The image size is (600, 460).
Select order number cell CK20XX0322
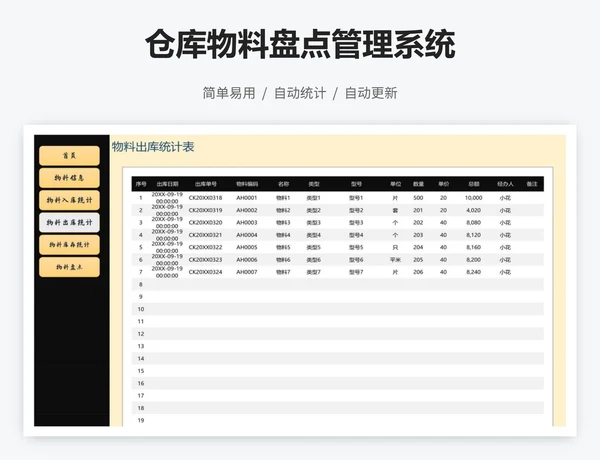point(205,247)
